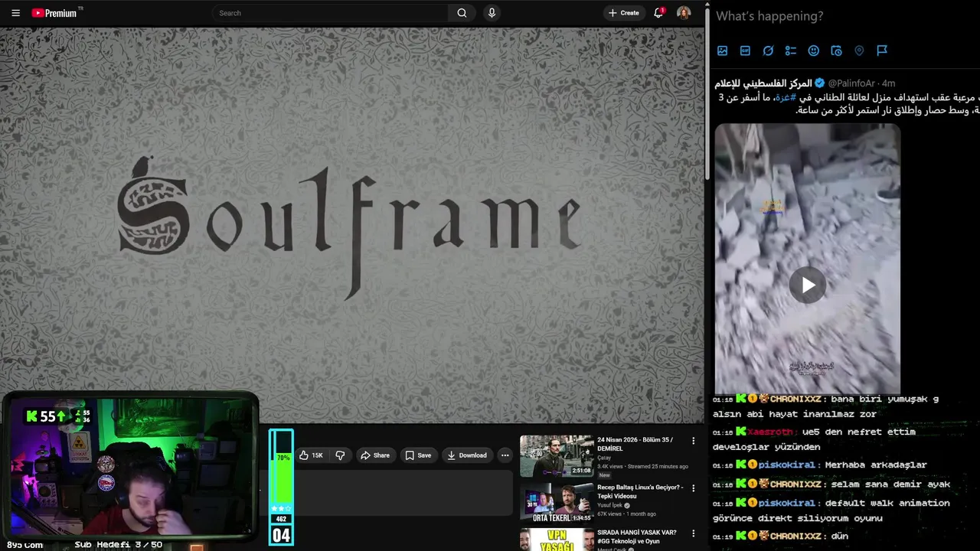The height and width of the screenshot is (551, 980).
Task: Tag a location in the post
Action: click(x=859, y=51)
